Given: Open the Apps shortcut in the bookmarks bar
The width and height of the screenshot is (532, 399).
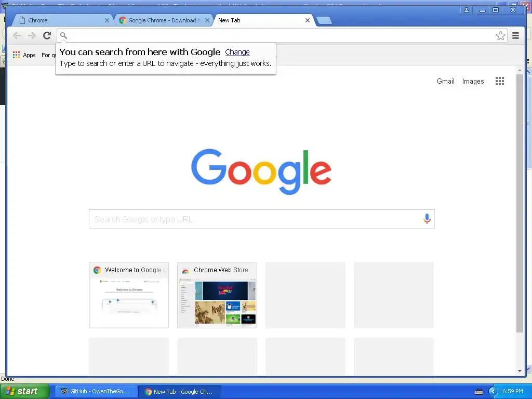Looking at the screenshot, I should click(24, 55).
